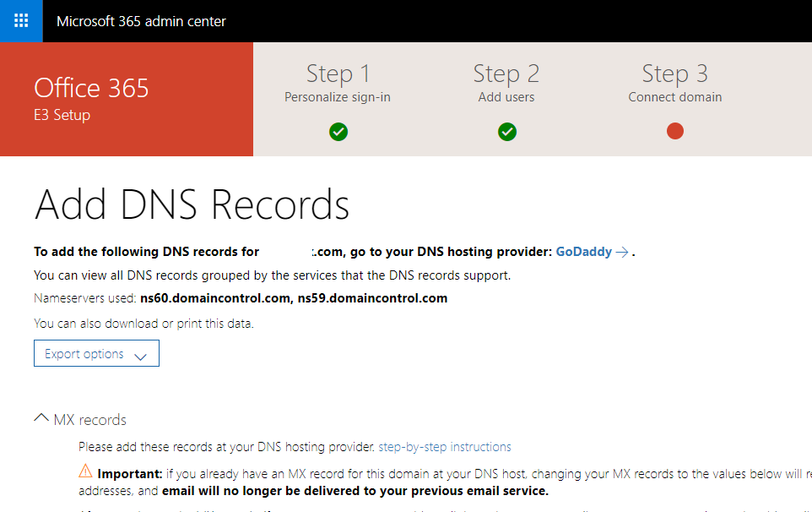Open the GoDaddy DNS hosting provider link
812x512 pixels.
(584, 251)
